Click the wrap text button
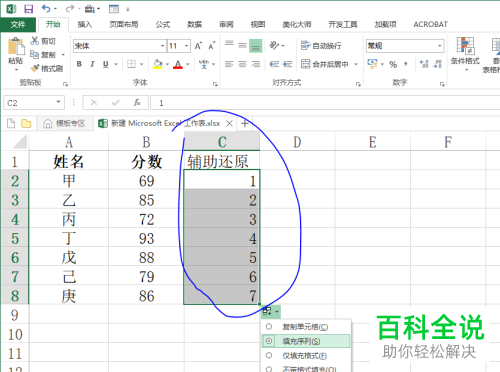Viewport: 500px width, 372px height. pyautogui.click(x=321, y=46)
